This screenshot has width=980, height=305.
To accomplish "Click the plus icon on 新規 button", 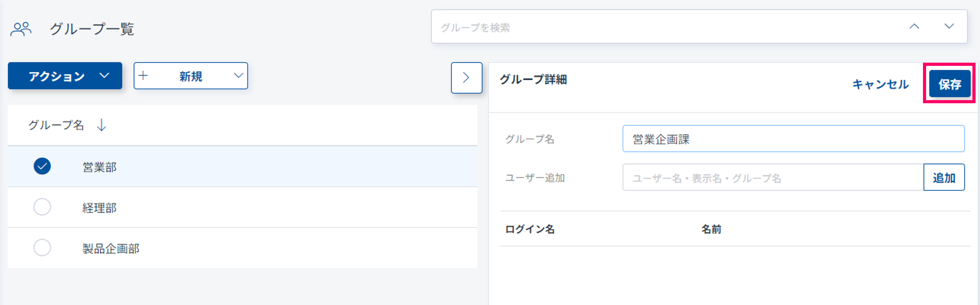I will (143, 76).
